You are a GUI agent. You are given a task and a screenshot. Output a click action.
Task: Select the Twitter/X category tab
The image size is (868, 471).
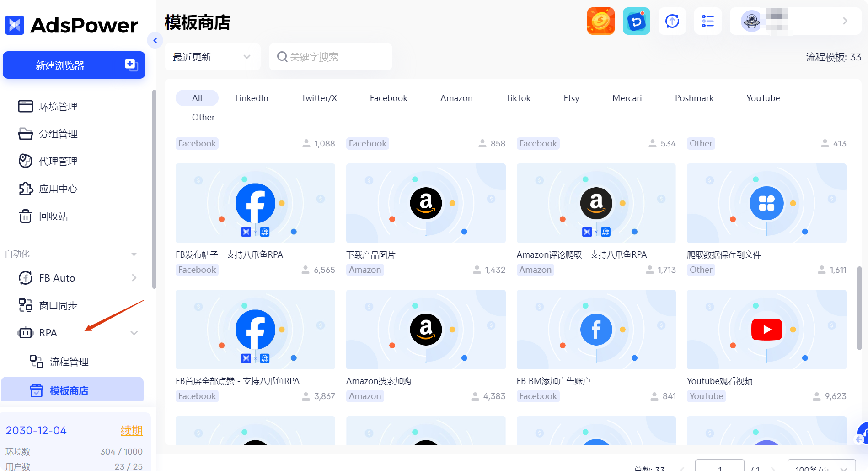319,98
